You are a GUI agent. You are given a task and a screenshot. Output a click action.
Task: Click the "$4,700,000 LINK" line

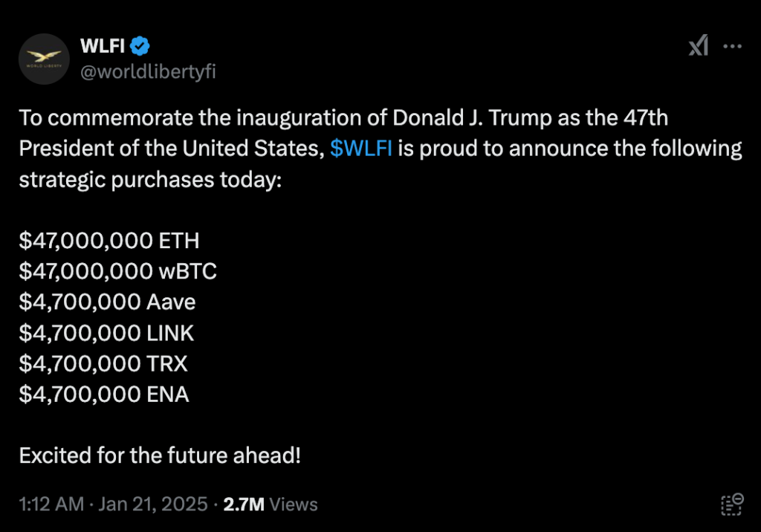[x=106, y=333]
